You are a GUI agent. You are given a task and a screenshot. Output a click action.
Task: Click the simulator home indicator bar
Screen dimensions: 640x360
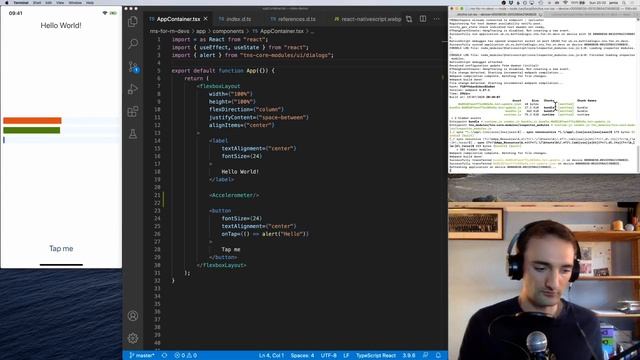[61, 265]
